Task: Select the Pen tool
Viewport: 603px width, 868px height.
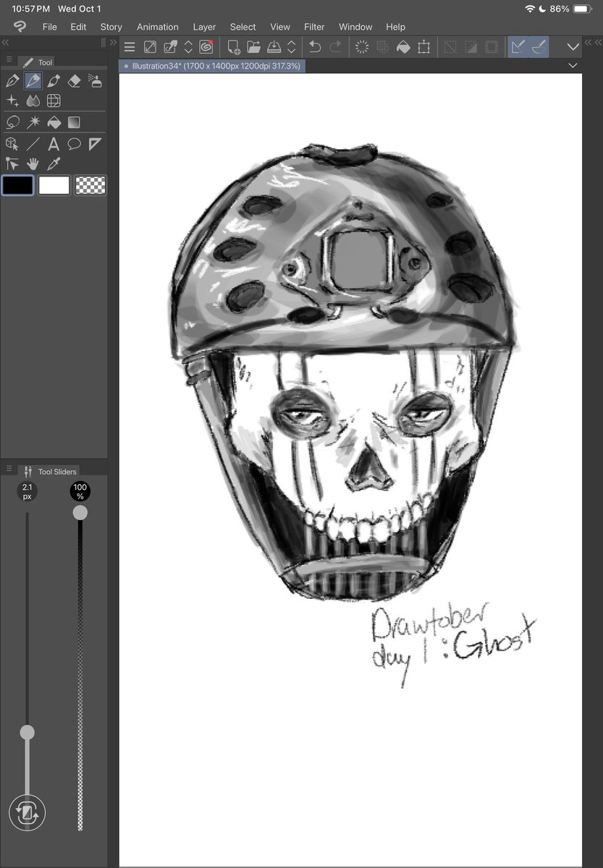Action: coord(12,81)
